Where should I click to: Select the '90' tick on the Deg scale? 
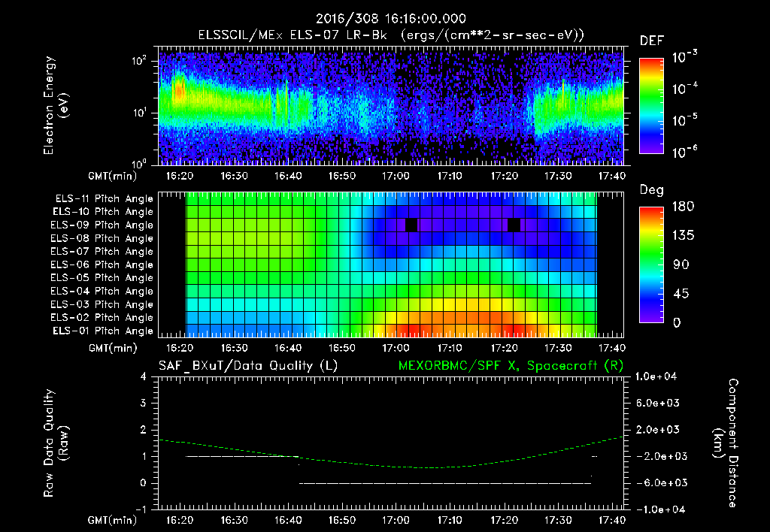[681, 264]
